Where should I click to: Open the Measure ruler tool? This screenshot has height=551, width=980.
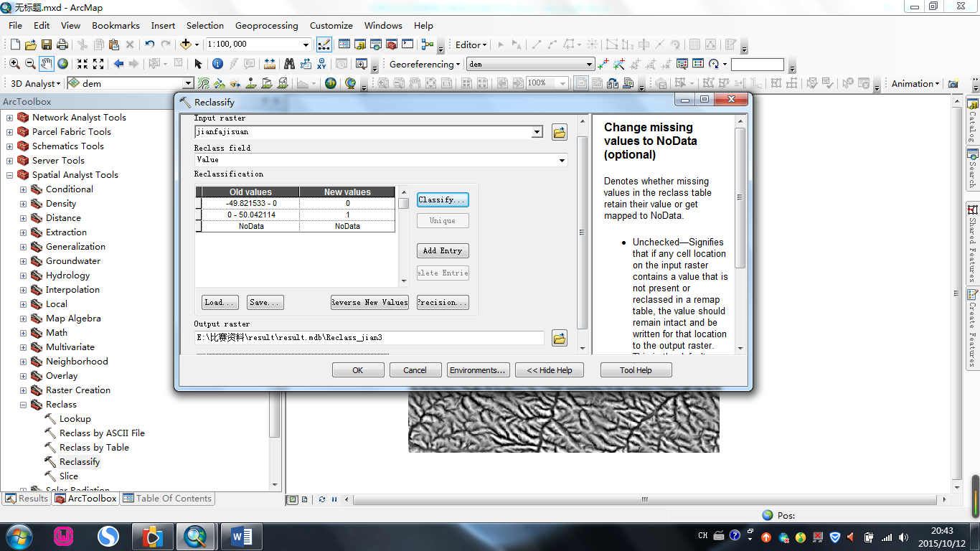click(269, 64)
